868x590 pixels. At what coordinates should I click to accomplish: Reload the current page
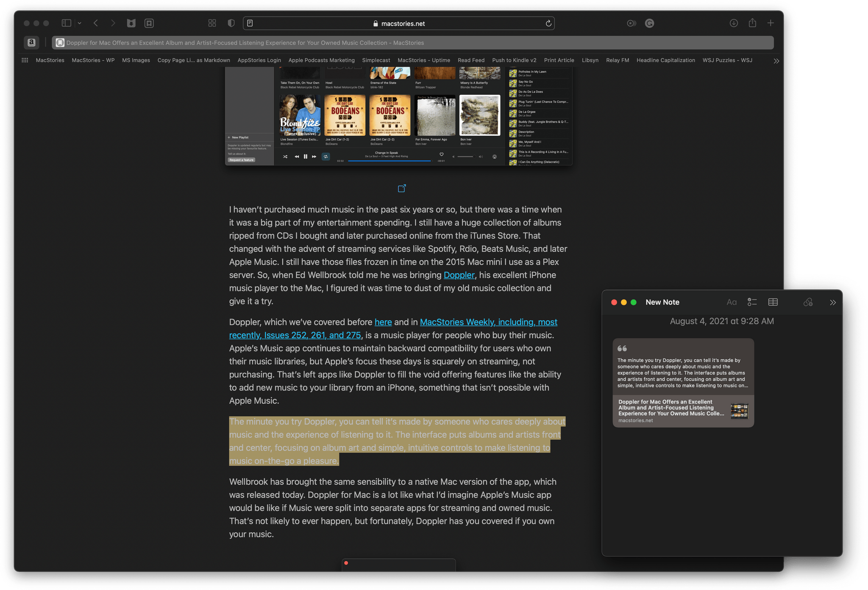(x=548, y=23)
